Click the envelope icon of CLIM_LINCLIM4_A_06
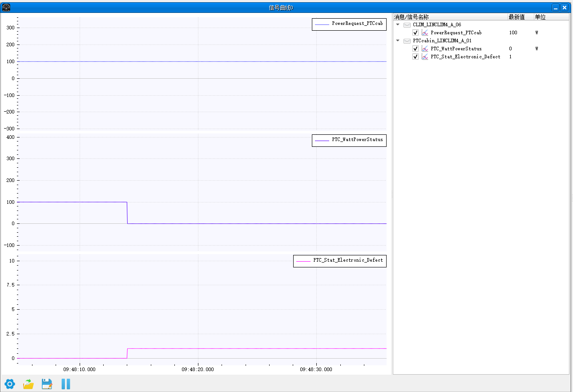Screen dimensions: 573x392 coord(407,24)
